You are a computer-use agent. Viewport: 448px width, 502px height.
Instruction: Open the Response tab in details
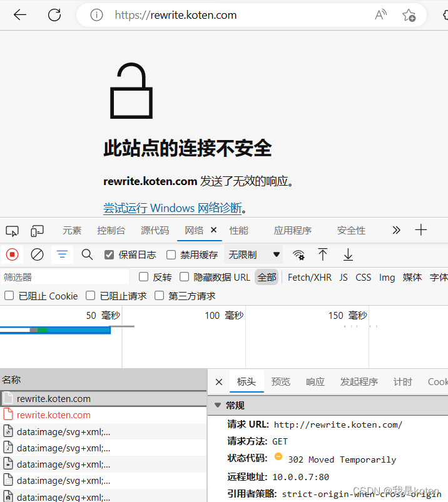pos(315,381)
